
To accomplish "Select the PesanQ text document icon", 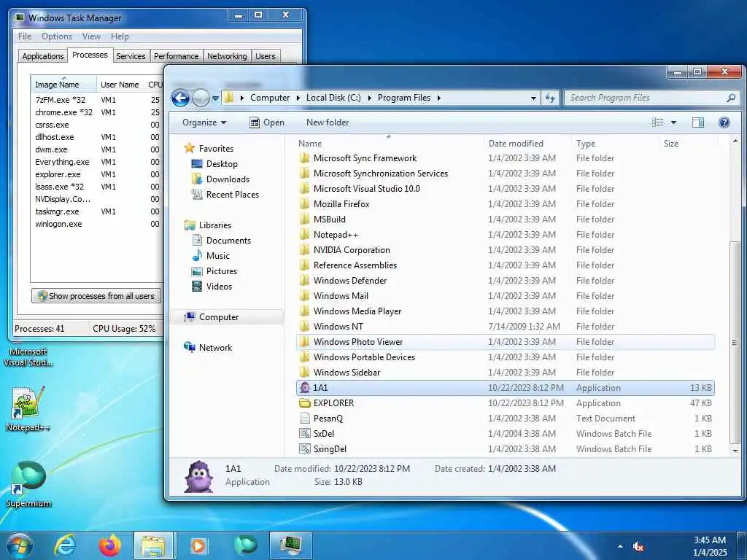I will pyautogui.click(x=304, y=418).
